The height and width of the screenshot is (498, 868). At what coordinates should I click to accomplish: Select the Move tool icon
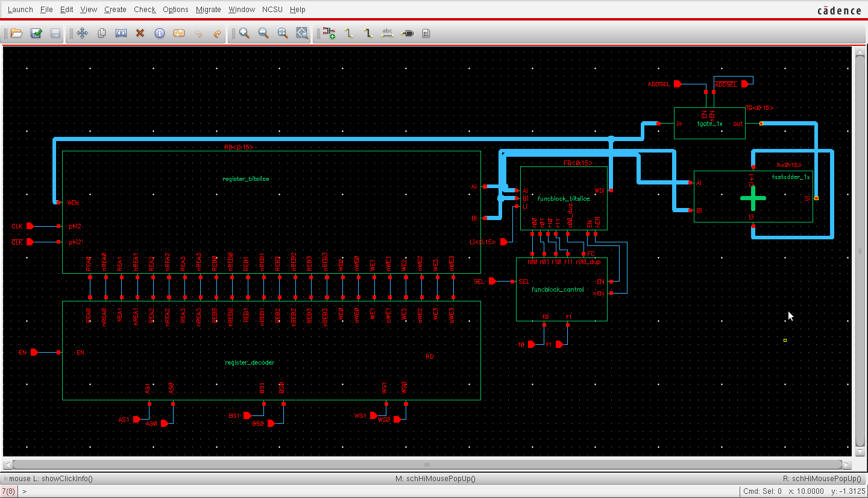82,33
